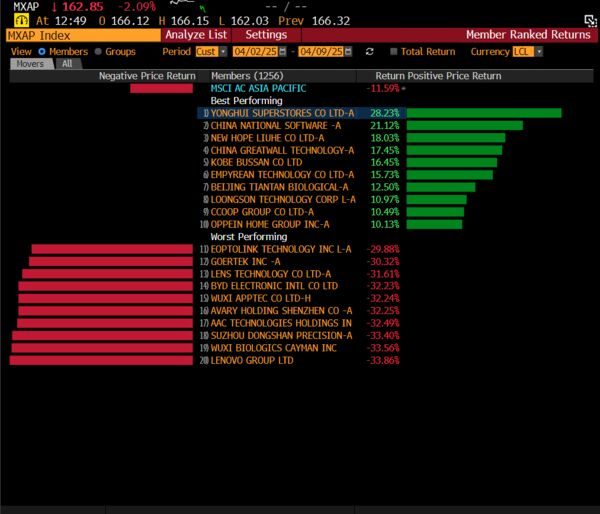Open the Analyze List menu
Image resolution: width=600 pixels, height=514 pixels.
tap(196, 35)
